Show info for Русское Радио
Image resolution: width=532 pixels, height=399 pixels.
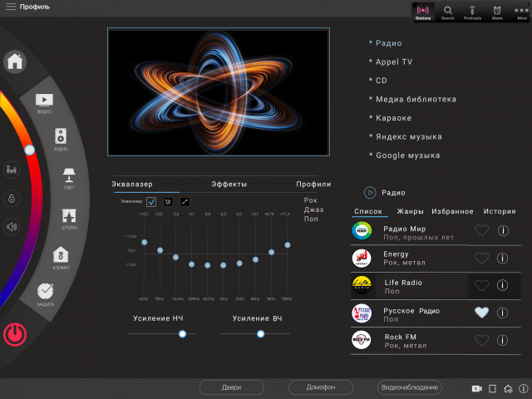502,313
